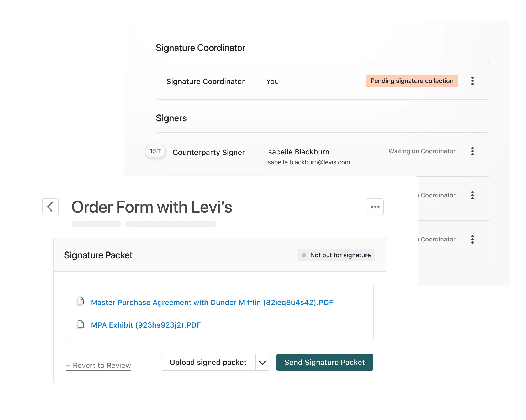Screen dimensions: 526x420
Task: Open the kebab menu for Isabelle Blackburn
Action: tap(472, 151)
